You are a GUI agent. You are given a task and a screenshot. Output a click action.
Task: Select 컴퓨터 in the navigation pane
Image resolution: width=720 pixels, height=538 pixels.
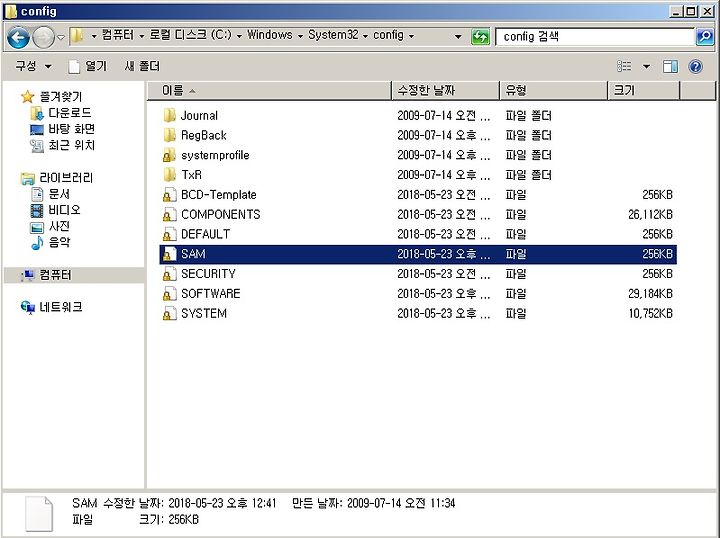[x=56, y=275]
